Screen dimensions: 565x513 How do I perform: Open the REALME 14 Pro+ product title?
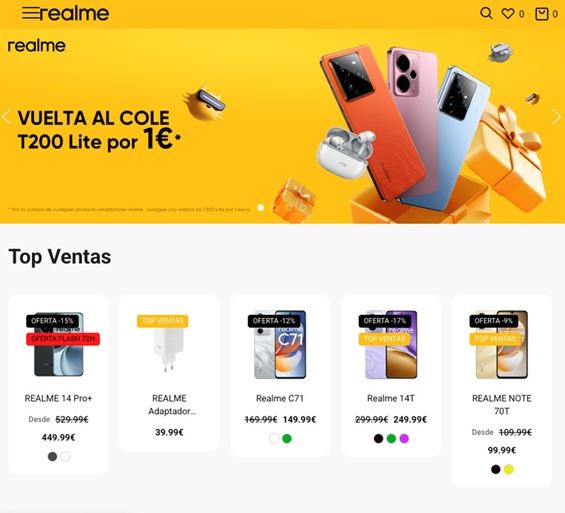58,398
